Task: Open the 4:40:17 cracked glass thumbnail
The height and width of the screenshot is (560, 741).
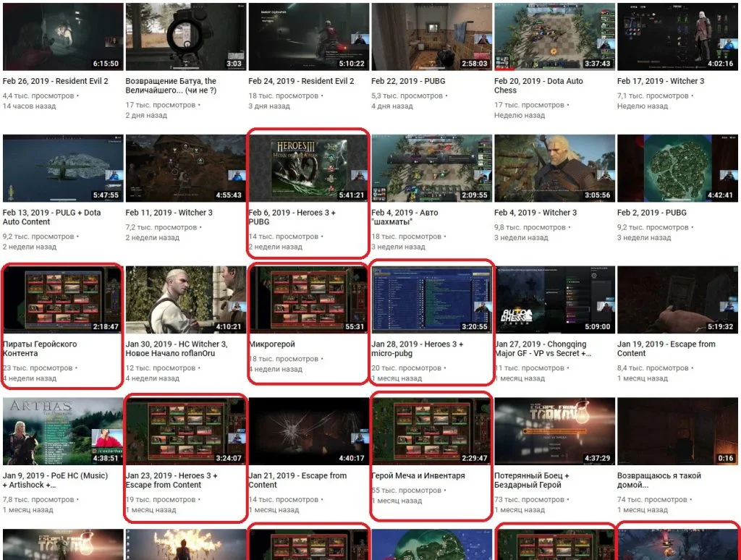Action: coord(308,431)
